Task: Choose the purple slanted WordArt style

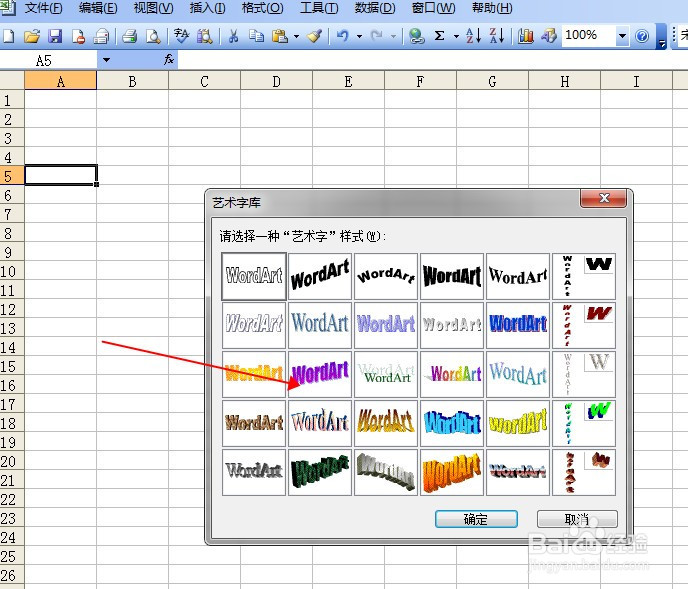Action: (x=320, y=374)
